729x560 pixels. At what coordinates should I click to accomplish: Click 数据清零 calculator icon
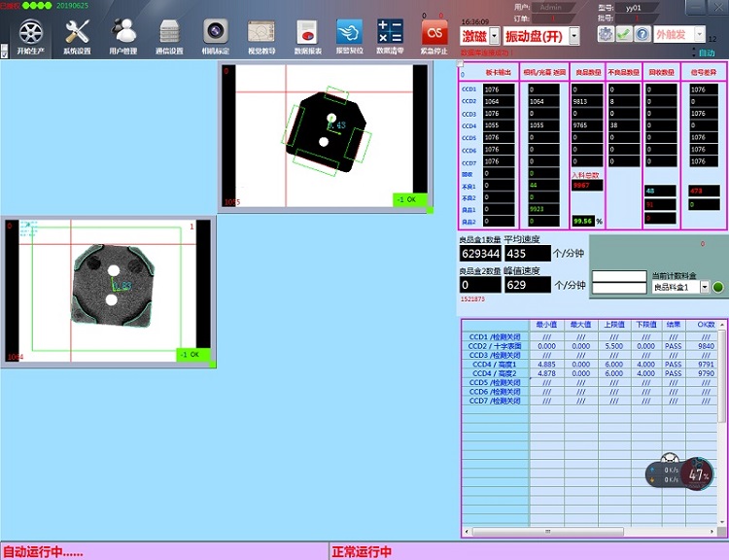[x=390, y=31]
